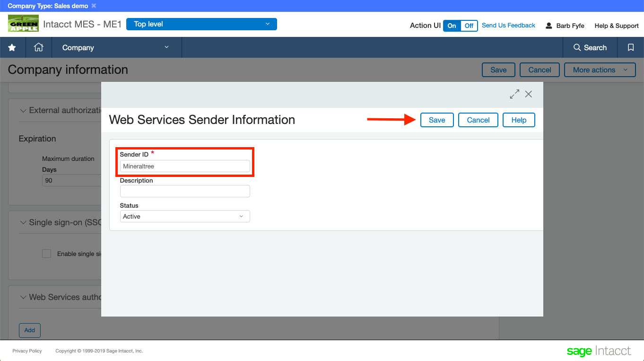The image size is (644, 361).
Task: Open Search in the navigation bar
Action: (x=590, y=47)
